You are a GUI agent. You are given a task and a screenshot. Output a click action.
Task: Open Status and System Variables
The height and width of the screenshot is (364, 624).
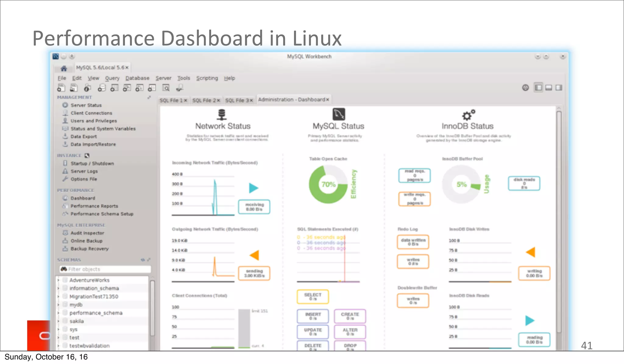103,129
